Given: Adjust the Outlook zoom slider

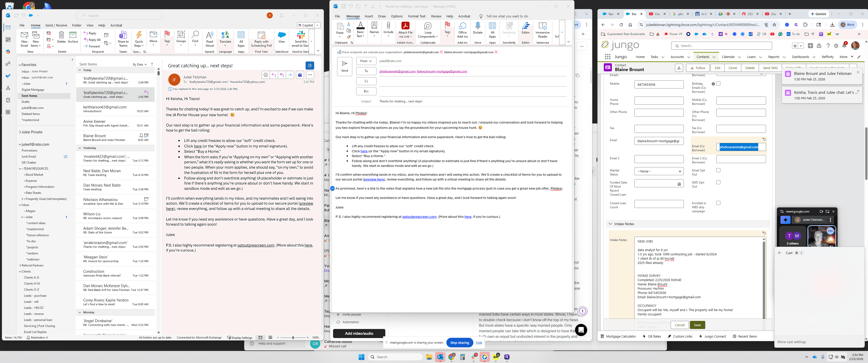Looking at the screenshot, I should 293,338.
